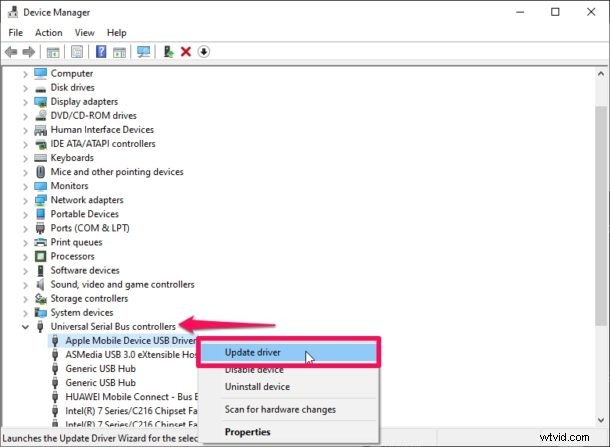Click scrollbar up arrow in device tree
This screenshot has width=610, height=447.
(601, 74)
